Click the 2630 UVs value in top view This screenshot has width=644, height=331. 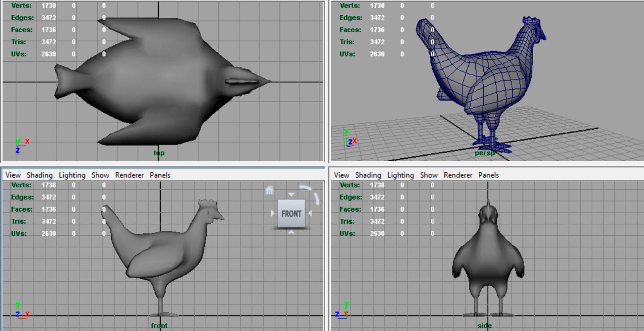point(49,54)
